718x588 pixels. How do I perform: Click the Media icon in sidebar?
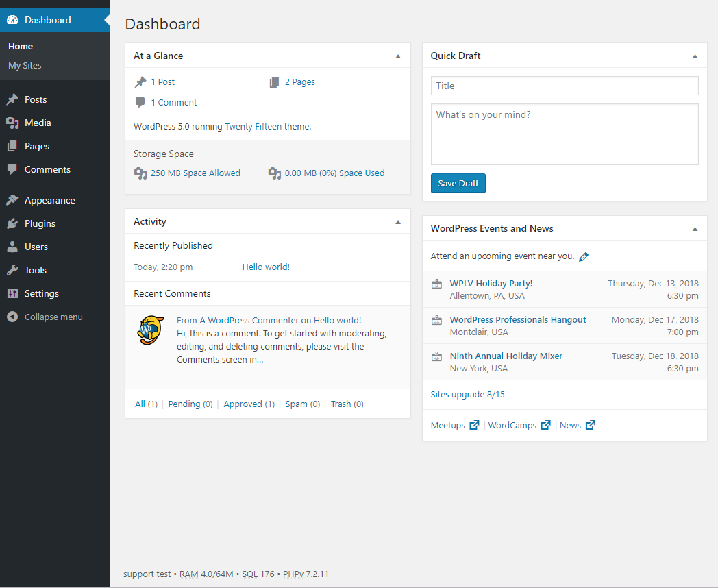click(12, 123)
